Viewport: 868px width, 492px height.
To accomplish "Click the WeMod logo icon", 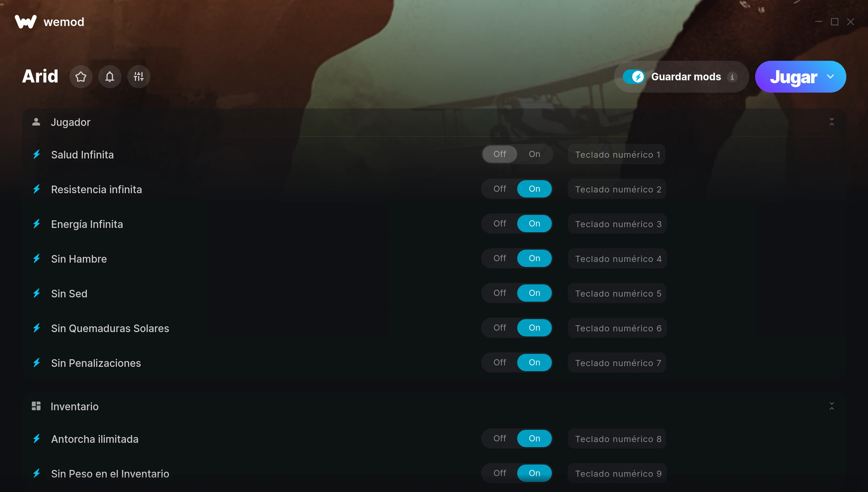I will [26, 22].
